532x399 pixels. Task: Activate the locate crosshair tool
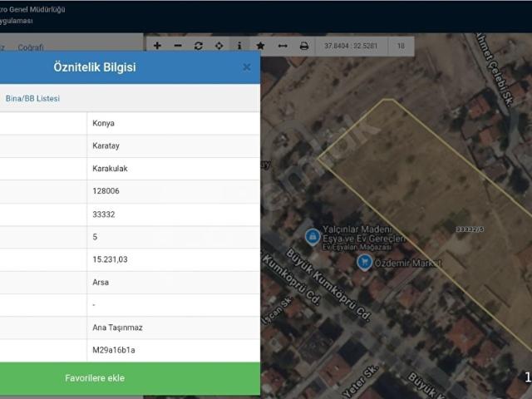pyautogui.click(x=219, y=46)
